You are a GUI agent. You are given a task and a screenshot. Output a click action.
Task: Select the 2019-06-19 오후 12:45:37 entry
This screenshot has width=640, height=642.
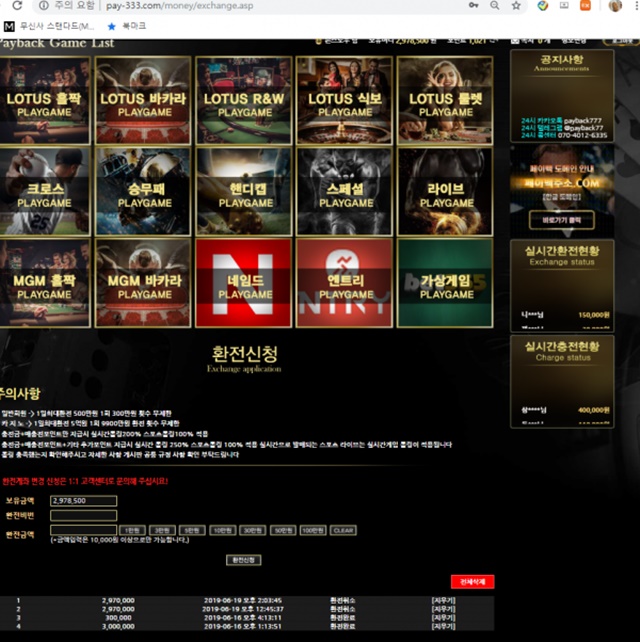(x=243, y=609)
